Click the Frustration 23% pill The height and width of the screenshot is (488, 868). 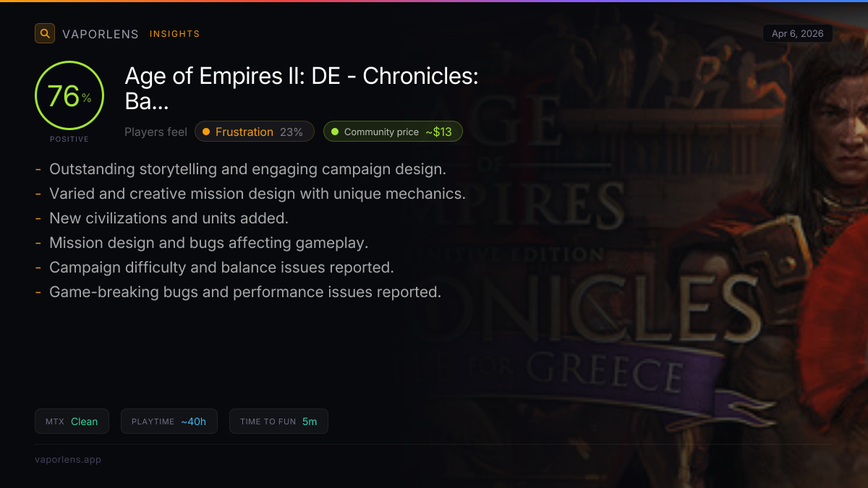255,132
